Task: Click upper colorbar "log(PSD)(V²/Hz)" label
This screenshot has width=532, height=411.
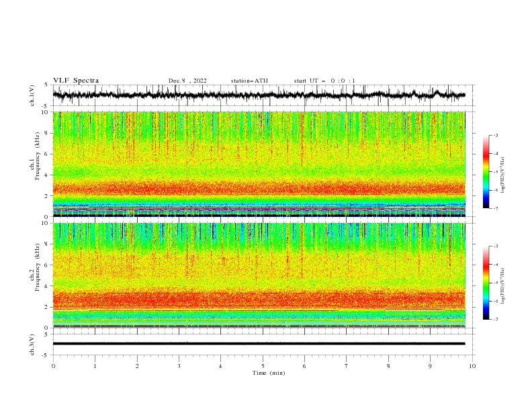Action: (503, 175)
